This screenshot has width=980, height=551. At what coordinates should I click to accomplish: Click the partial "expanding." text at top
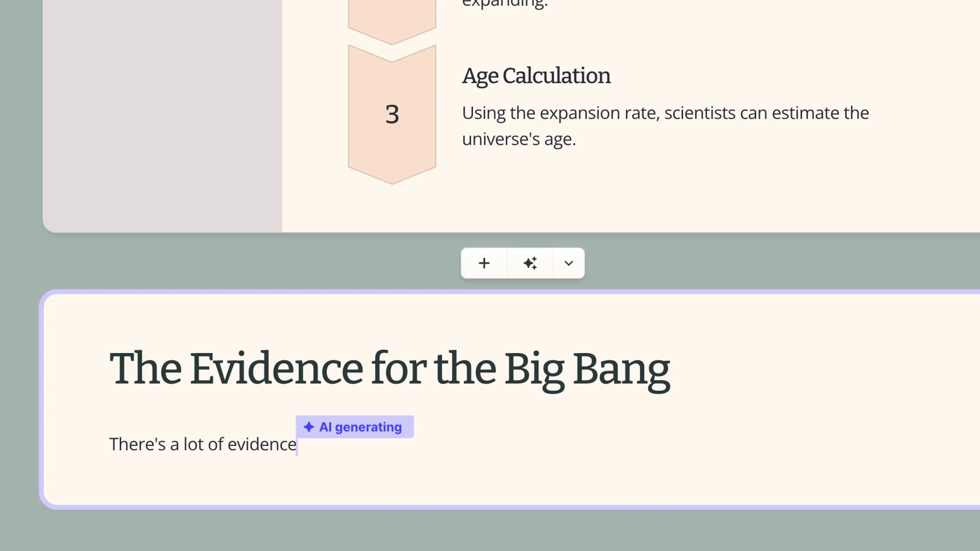(x=504, y=4)
